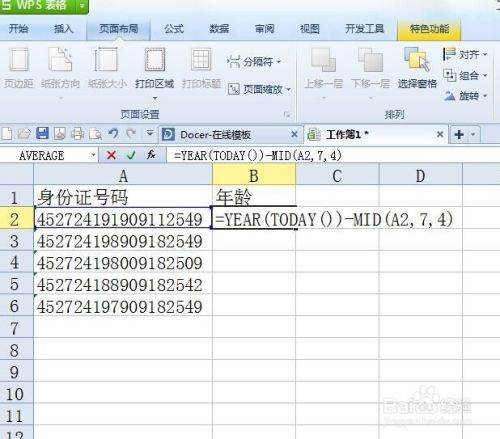This screenshot has height=439, width=500.
Task: Open the name box dropdown arrow
Action: tap(93, 155)
